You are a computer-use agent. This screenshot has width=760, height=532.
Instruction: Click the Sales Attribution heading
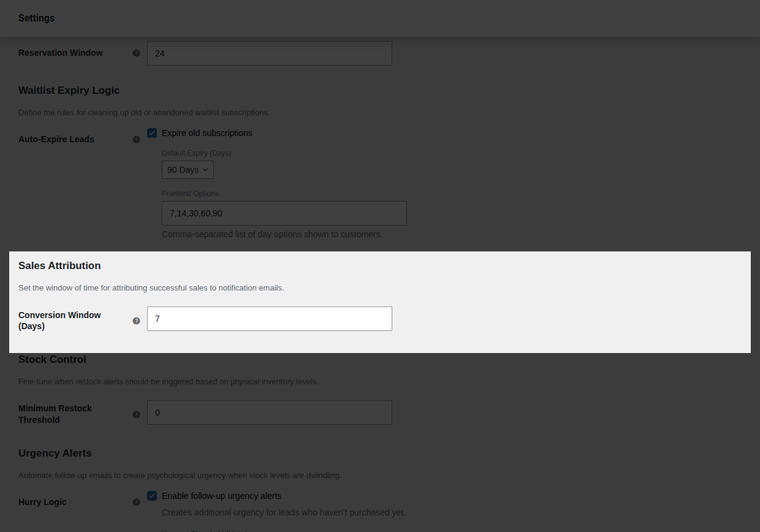click(x=59, y=265)
